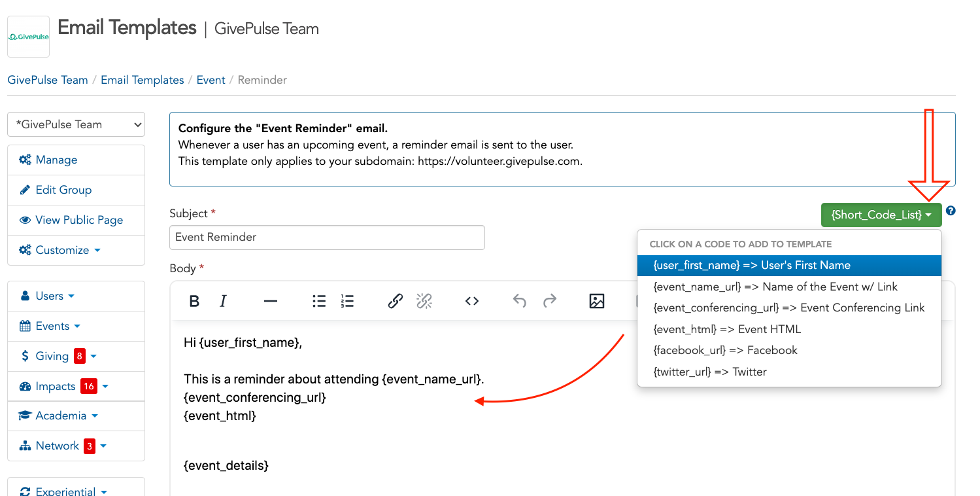Expand the Events sidebar menu
Image resolution: width=980 pixels, height=496 pixels.
tap(58, 326)
